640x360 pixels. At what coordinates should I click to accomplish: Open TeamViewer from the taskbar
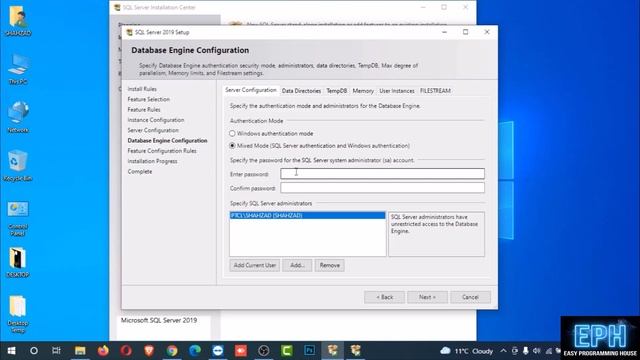click(x=218, y=351)
